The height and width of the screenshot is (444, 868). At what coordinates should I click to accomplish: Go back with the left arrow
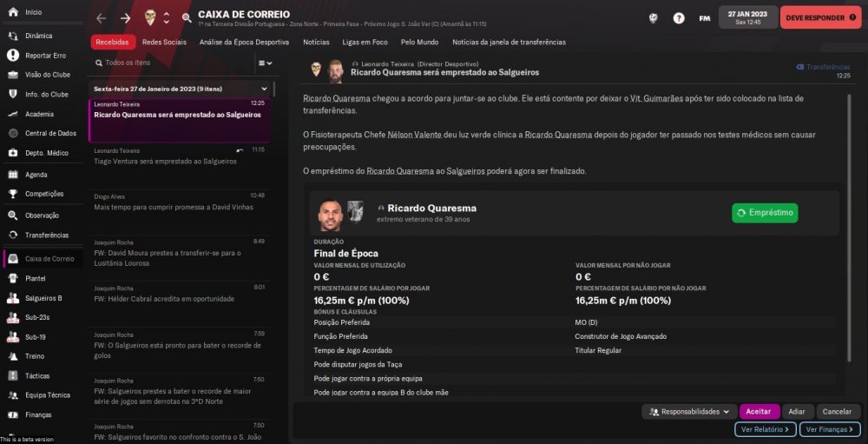[101, 18]
